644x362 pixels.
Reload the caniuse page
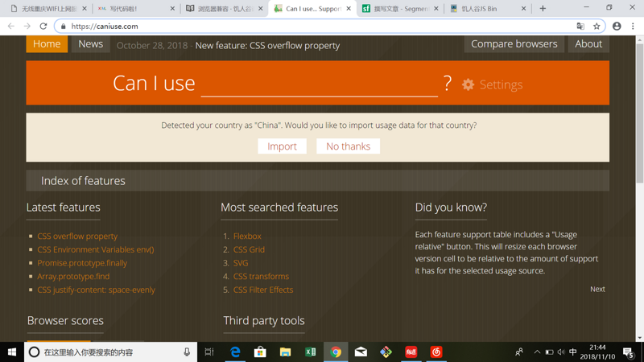coord(43,27)
